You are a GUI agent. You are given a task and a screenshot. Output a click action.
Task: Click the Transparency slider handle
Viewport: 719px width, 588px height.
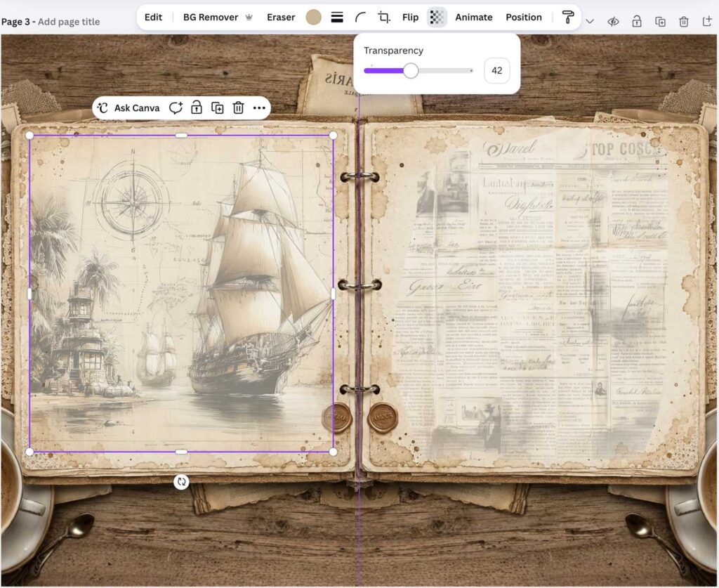[411, 71]
